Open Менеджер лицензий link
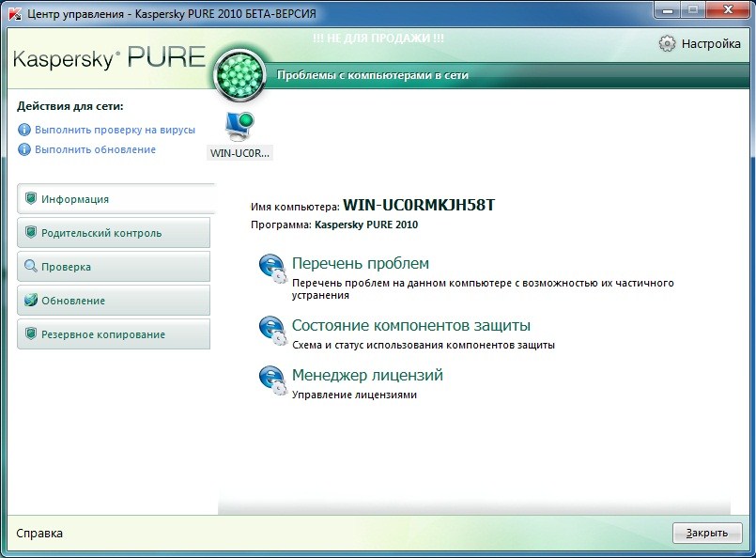 367,375
